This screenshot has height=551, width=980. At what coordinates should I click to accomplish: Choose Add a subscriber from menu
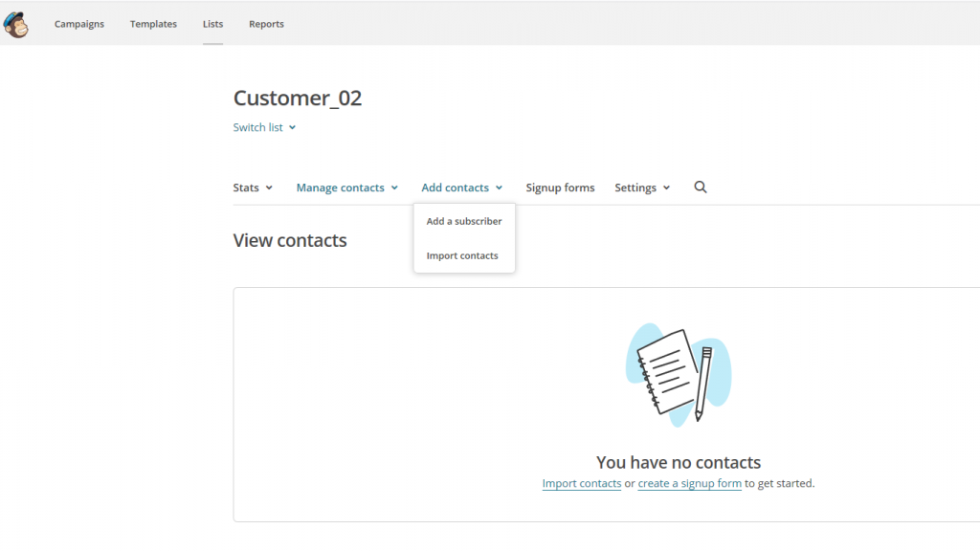click(464, 221)
